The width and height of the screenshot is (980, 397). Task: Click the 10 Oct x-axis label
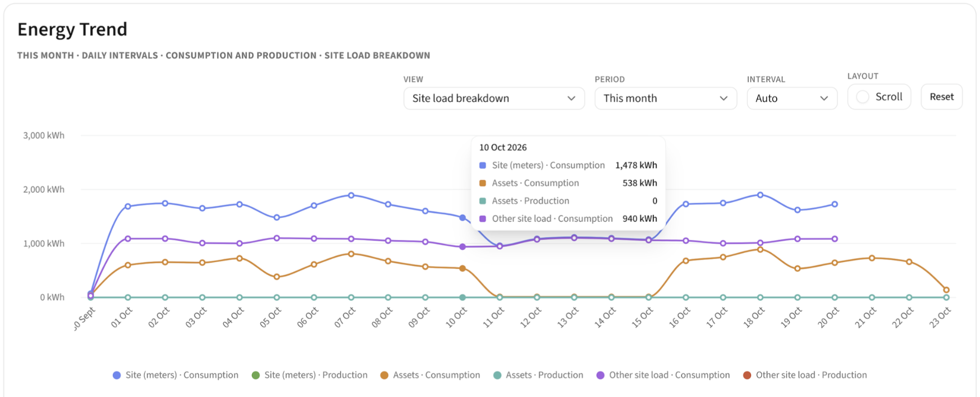456,318
